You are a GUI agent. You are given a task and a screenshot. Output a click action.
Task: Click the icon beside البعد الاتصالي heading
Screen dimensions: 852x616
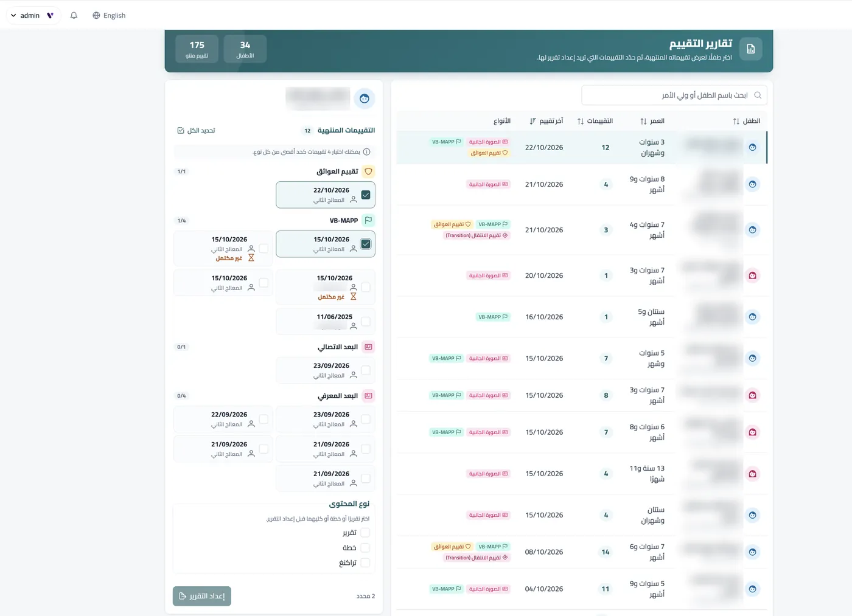pyautogui.click(x=368, y=347)
